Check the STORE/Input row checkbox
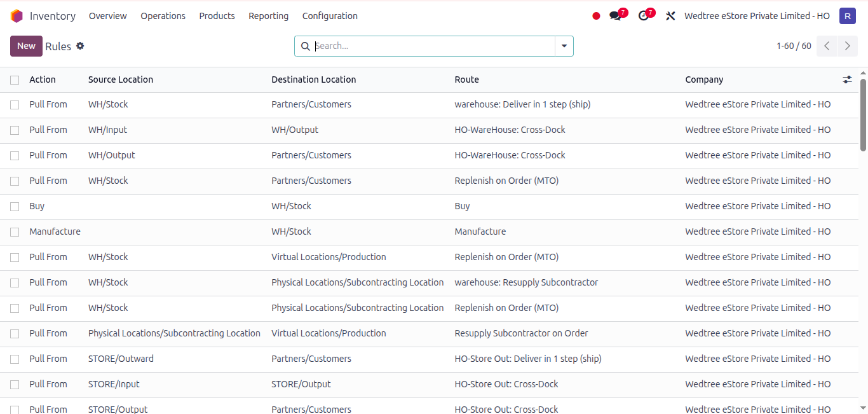This screenshot has width=868, height=414. [x=15, y=384]
